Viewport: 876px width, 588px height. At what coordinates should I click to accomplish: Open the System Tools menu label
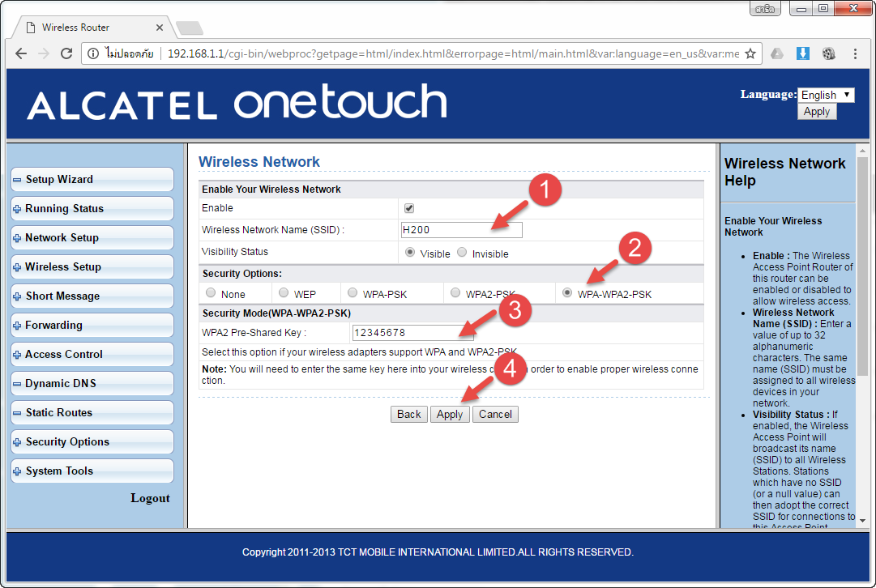pos(59,471)
